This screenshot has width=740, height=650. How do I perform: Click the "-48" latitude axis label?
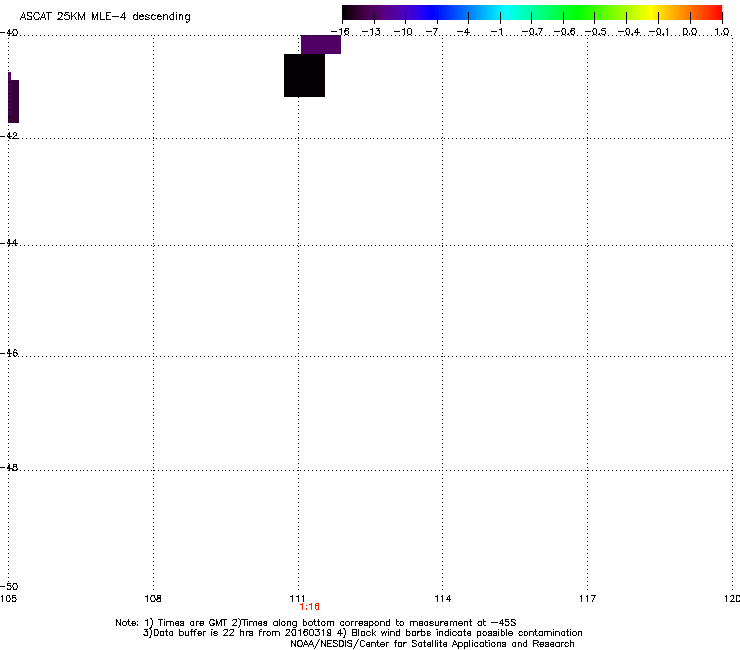tap(9, 467)
